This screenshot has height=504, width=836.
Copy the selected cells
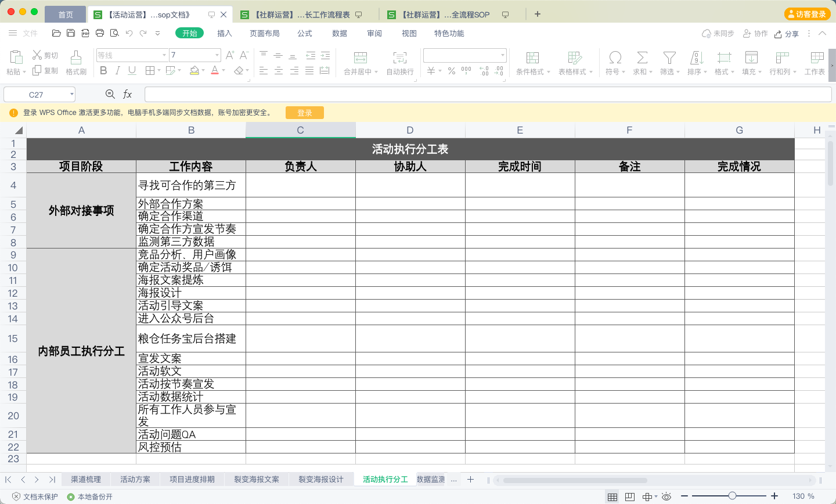click(x=45, y=70)
